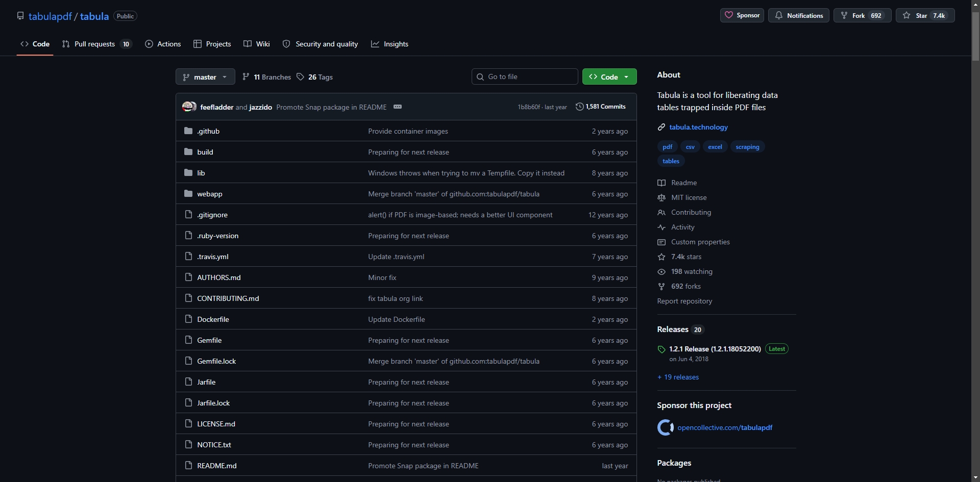
Task: Click the Open Collective logo
Action: [x=665, y=427]
